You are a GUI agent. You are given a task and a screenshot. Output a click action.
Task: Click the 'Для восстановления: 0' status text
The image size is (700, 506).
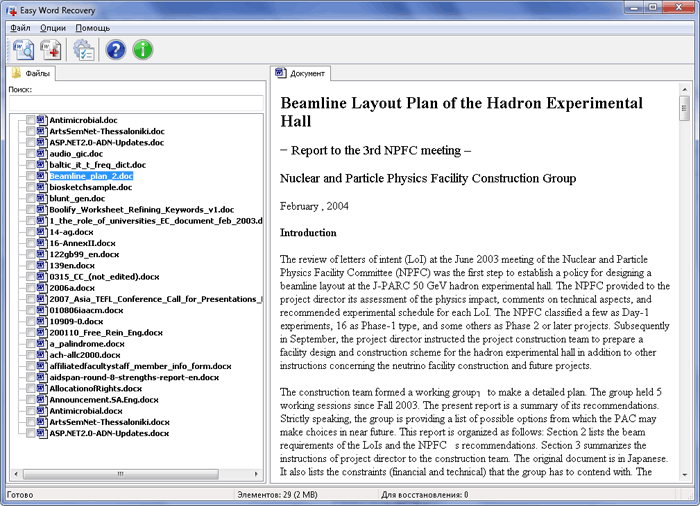[x=425, y=495]
